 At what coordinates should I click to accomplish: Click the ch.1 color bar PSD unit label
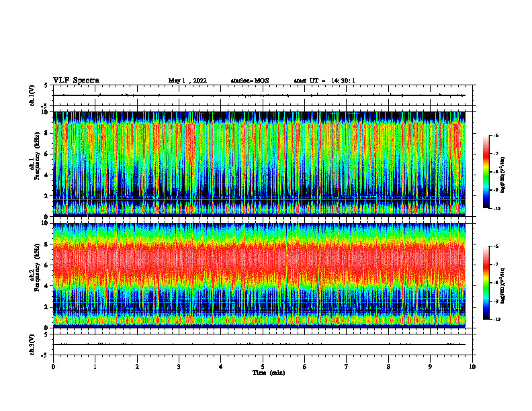pyautogui.click(x=503, y=175)
